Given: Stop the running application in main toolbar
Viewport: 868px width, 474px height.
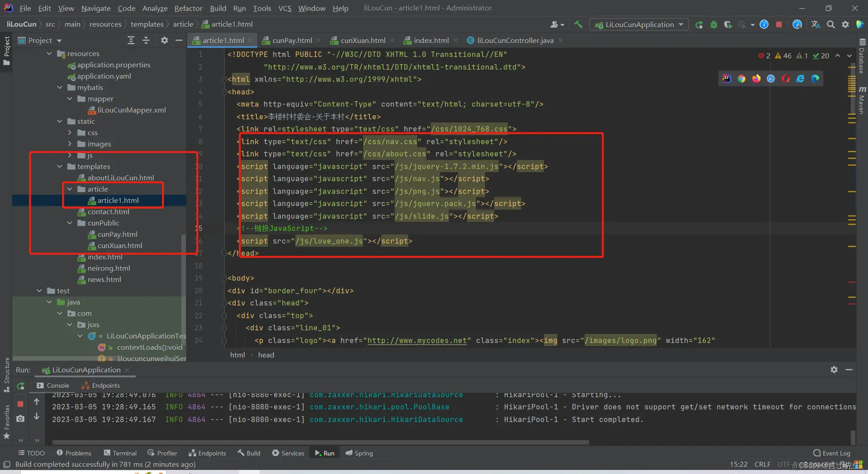Looking at the screenshot, I should 779,24.
